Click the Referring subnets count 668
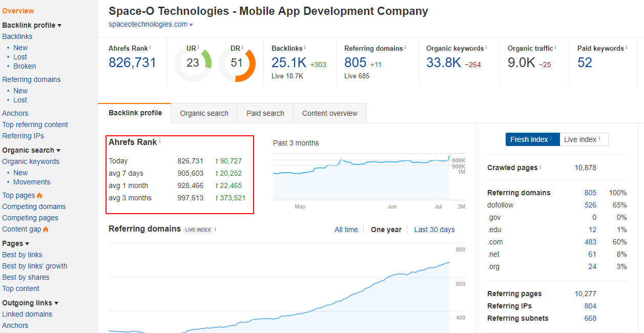Image resolution: width=644 pixels, height=333 pixels. point(590,318)
